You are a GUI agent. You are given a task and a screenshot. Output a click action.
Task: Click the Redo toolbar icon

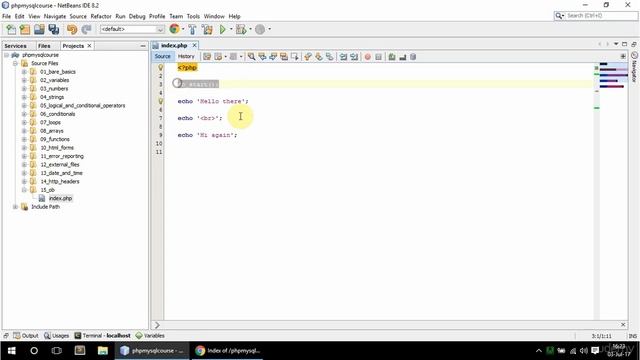(x=86, y=29)
